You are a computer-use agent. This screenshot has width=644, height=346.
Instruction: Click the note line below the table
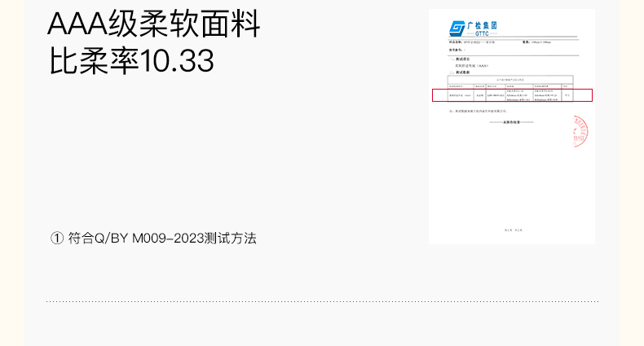(479, 111)
